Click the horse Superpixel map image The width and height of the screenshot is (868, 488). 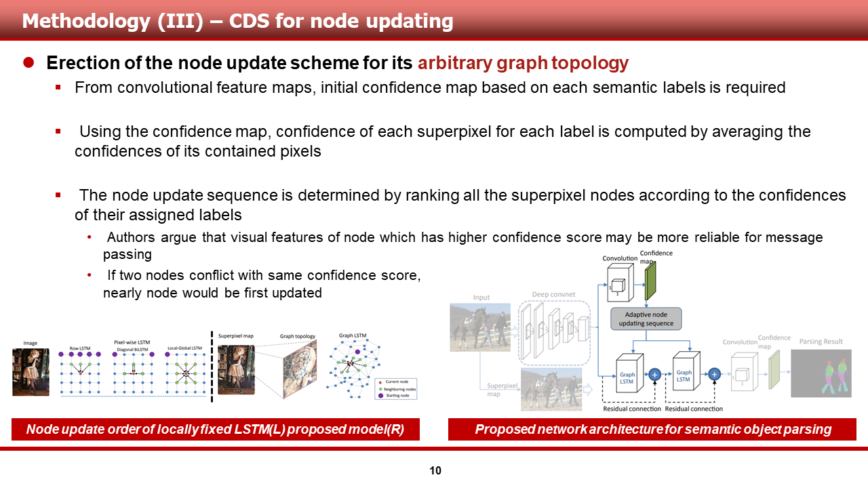pos(551,390)
